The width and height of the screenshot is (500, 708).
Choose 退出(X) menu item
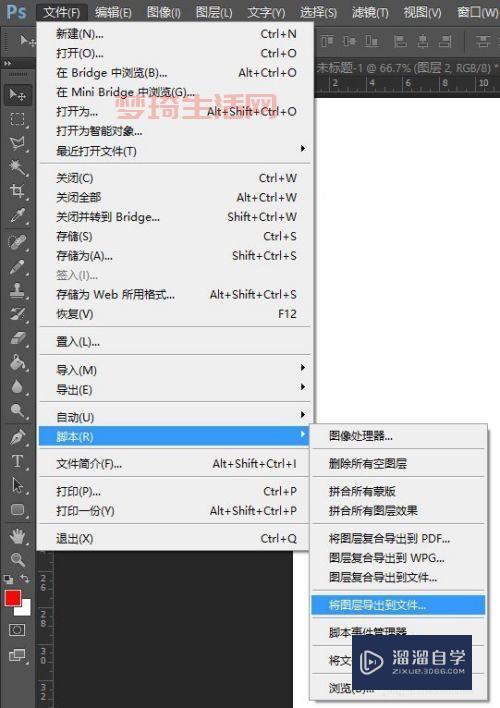(175, 538)
